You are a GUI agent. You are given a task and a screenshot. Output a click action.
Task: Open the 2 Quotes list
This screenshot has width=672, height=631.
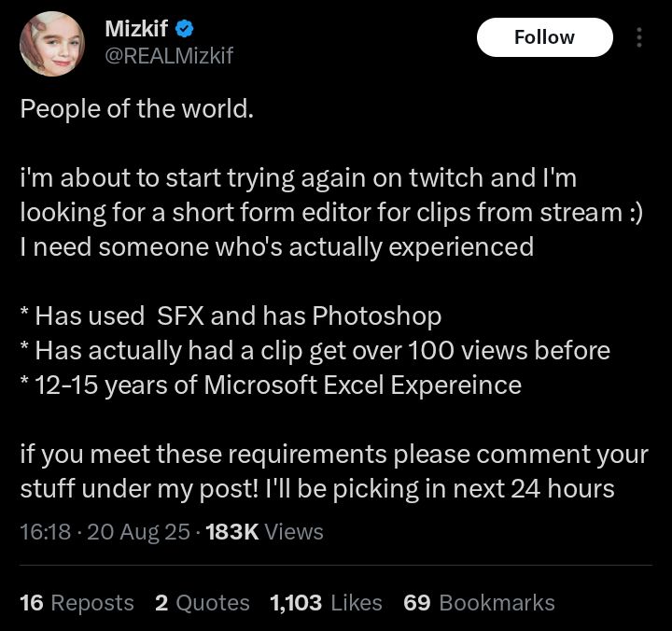coord(203,603)
